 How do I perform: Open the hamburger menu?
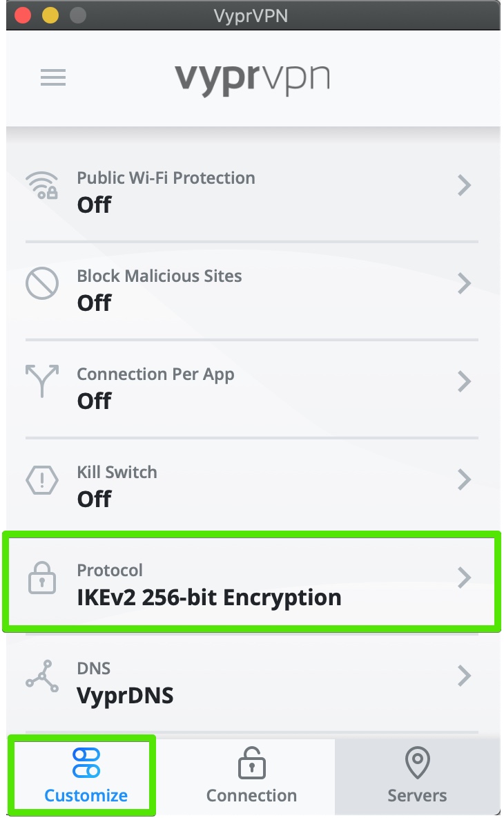(53, 77)
